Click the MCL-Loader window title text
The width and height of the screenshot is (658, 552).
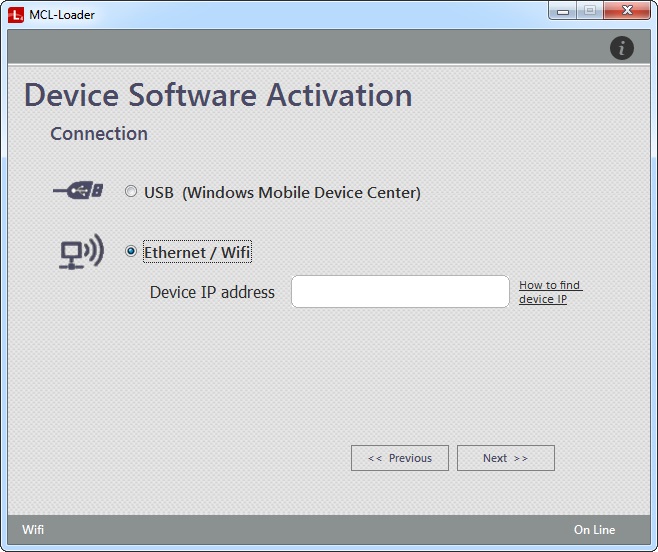tap(62, 14)
